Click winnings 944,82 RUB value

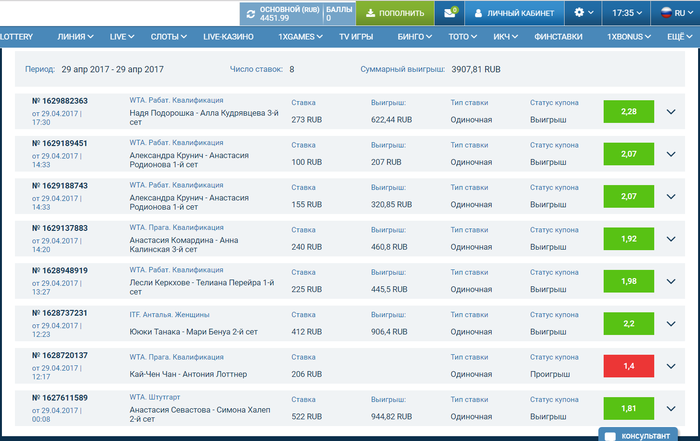point(392,416)
